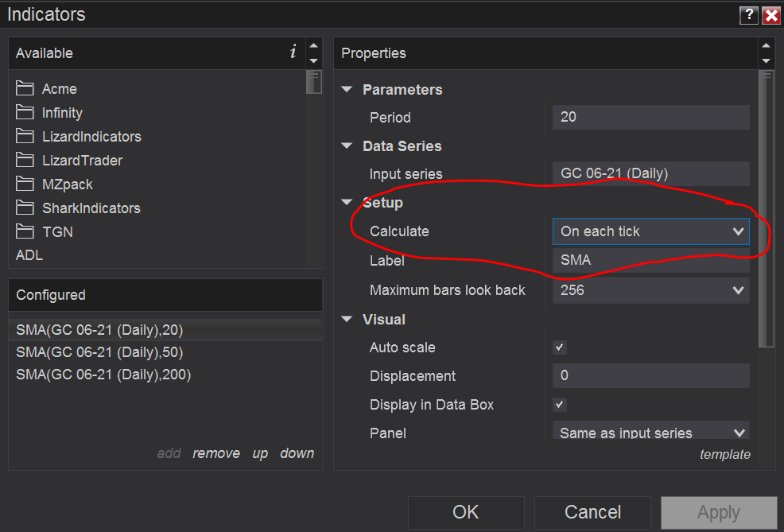Image resolution: width=784 pixels, height=532 pixels.
Task: Toggle the Auto scale checkbox
Action: [560, 347]
